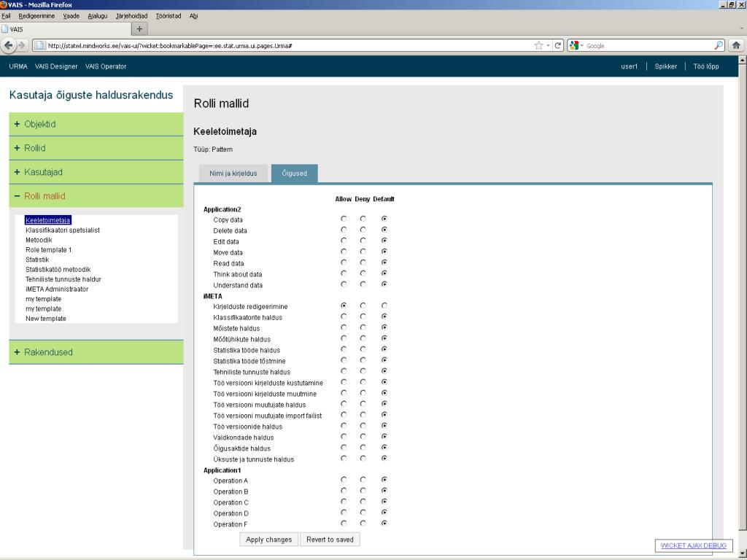Allow Õigusaktide haldus
Viewport: 747px width, 560px height.
point(344,447)
